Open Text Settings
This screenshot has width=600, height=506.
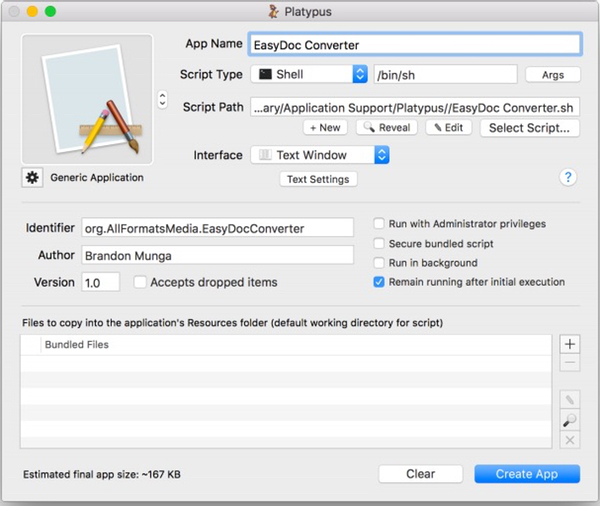(318, 179)
